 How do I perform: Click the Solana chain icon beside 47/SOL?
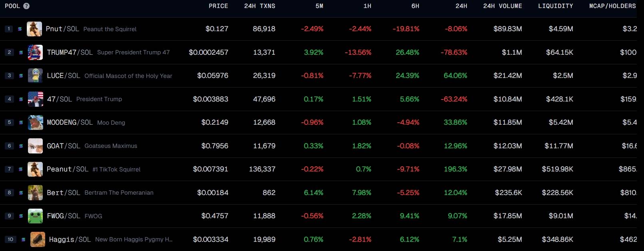click(21, 99)
